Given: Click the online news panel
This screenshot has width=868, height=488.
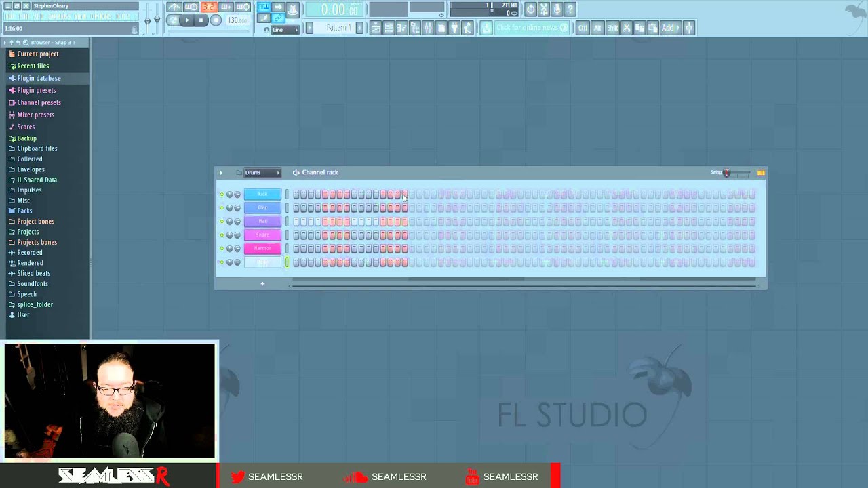Looking at the screenshot, I should click(x=532, y=28).
